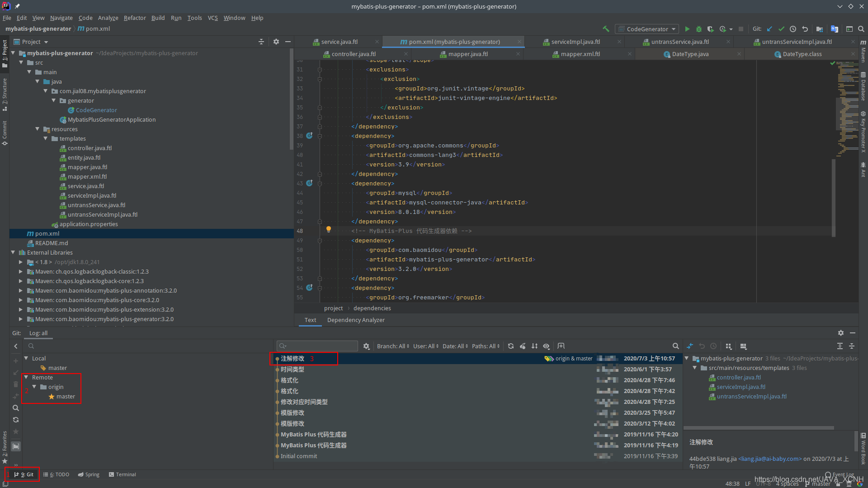The height and width of the screenshot is (488, 868).
Task: Run CodeGenerator with the green play icon
Action: click(687, 29)
